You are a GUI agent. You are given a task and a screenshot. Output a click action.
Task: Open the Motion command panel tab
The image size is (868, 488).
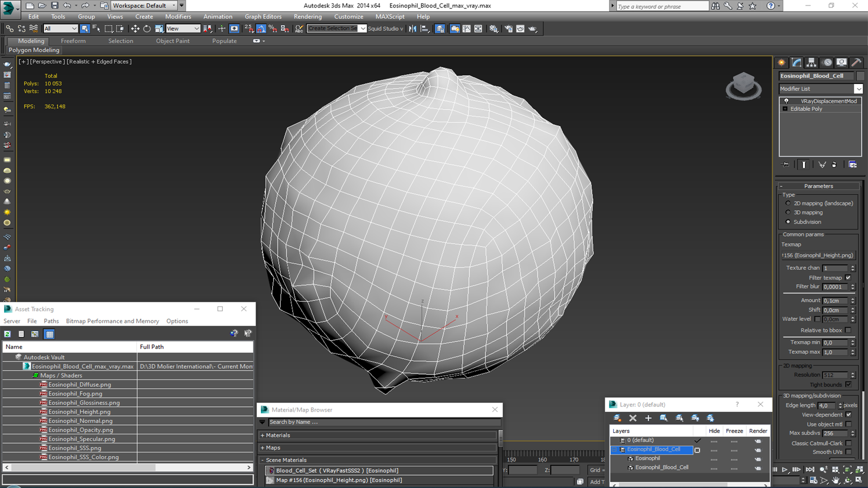[x=827, y=62]
